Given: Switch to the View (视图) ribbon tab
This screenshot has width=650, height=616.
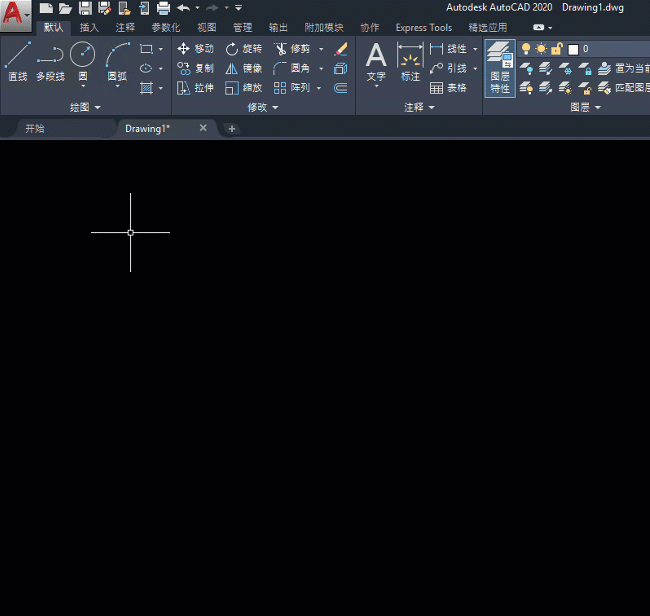Looking at the screenshot, I should click(x=206, y=28).
